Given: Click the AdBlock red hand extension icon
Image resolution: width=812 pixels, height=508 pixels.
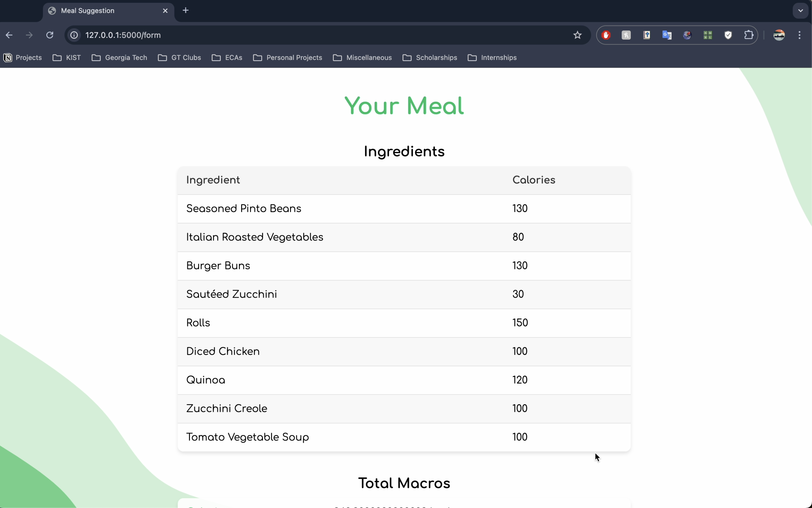Looking at the screenshot, I should (x=606, y=35).
